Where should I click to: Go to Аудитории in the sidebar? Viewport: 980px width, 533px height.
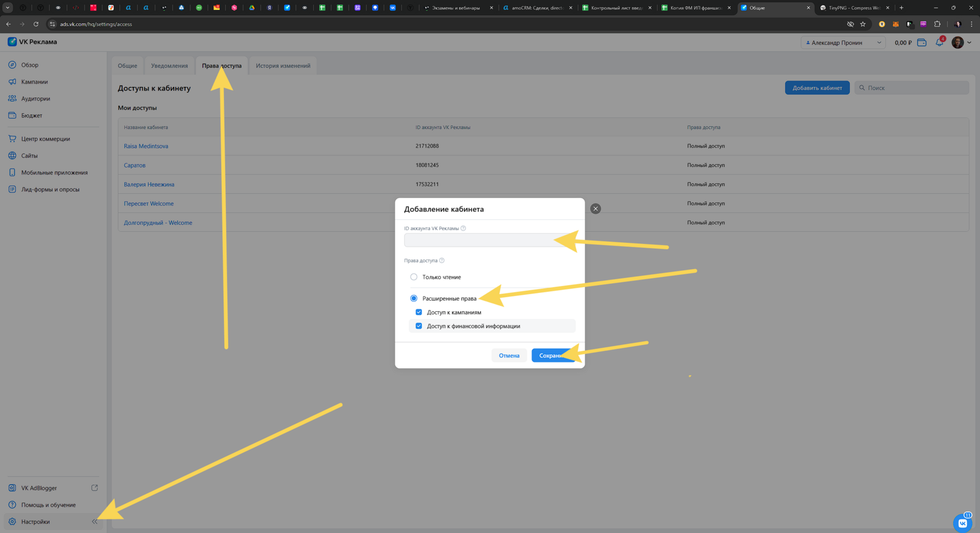36,99
